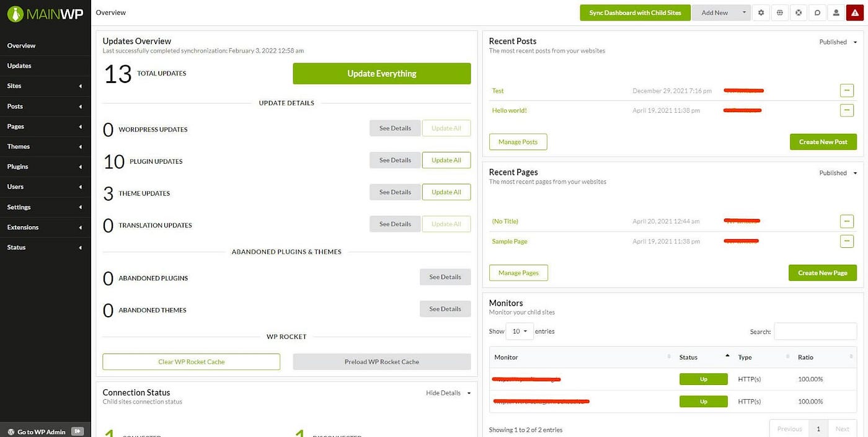Viewport: 868px width, 437px height.
Task: Open options menu for (No Title) page
Action: [847, 221]
